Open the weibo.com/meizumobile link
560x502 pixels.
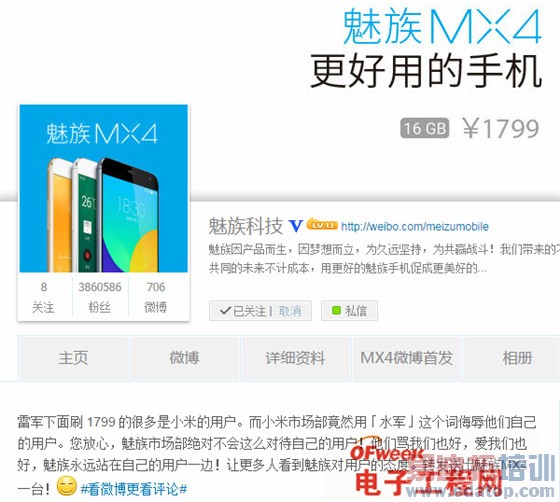click(x=415, y=226)
